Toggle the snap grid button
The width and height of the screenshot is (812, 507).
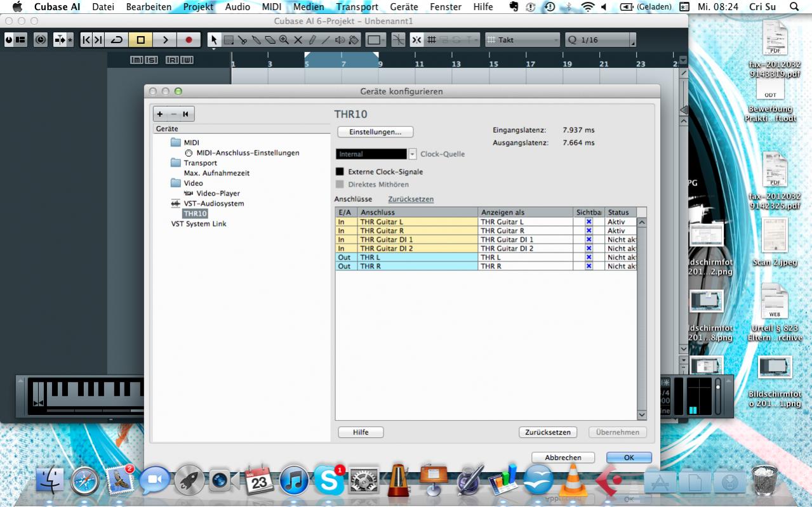[x=431, y=39]
